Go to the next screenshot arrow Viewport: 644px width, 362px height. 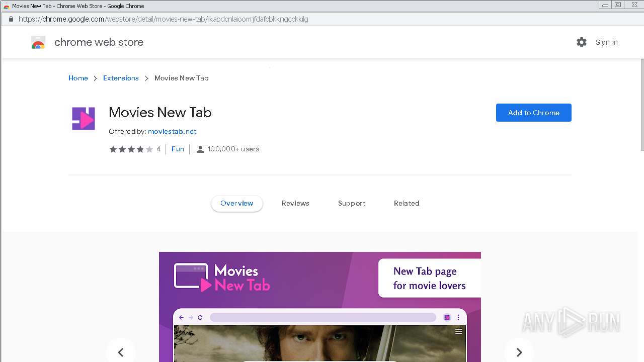pos(519,352)
